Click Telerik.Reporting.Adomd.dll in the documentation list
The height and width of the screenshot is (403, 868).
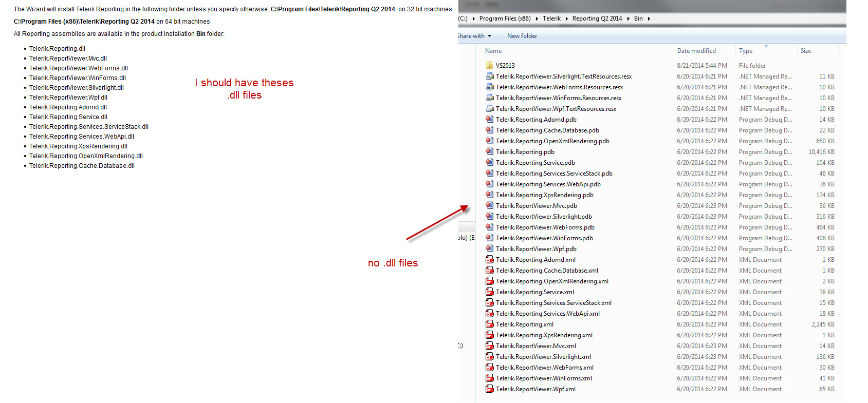(68, 107)
